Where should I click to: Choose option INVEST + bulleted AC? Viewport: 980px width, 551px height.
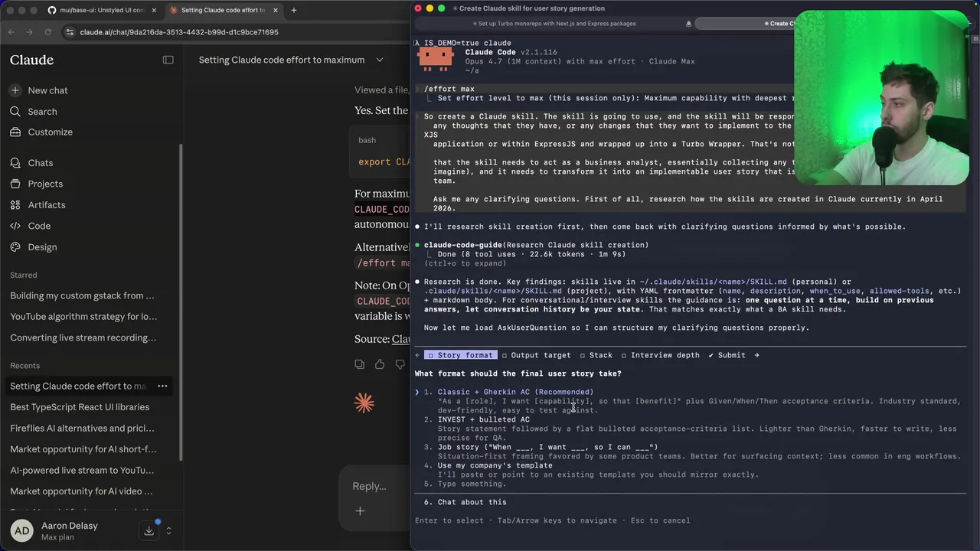click(x=484, y=419)
